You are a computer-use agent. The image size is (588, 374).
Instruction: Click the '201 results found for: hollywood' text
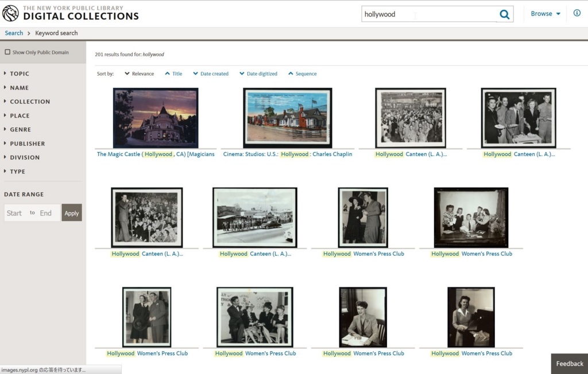click(x=129, y=54)
